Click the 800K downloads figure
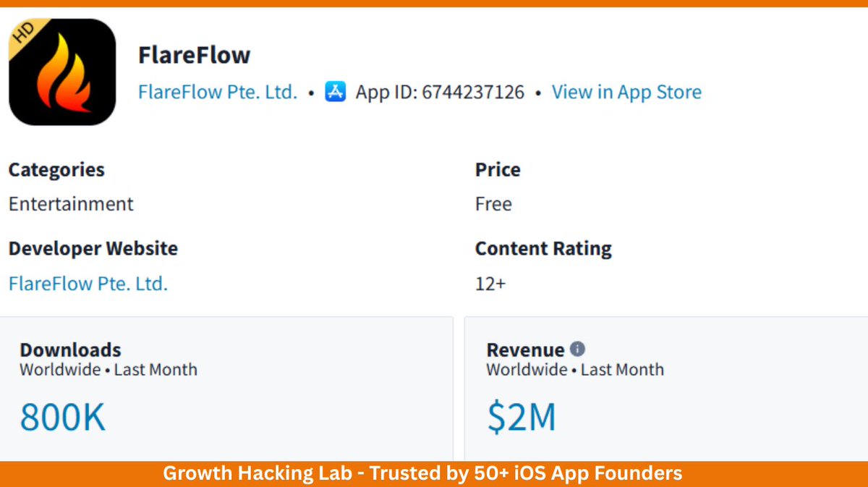 63,418
